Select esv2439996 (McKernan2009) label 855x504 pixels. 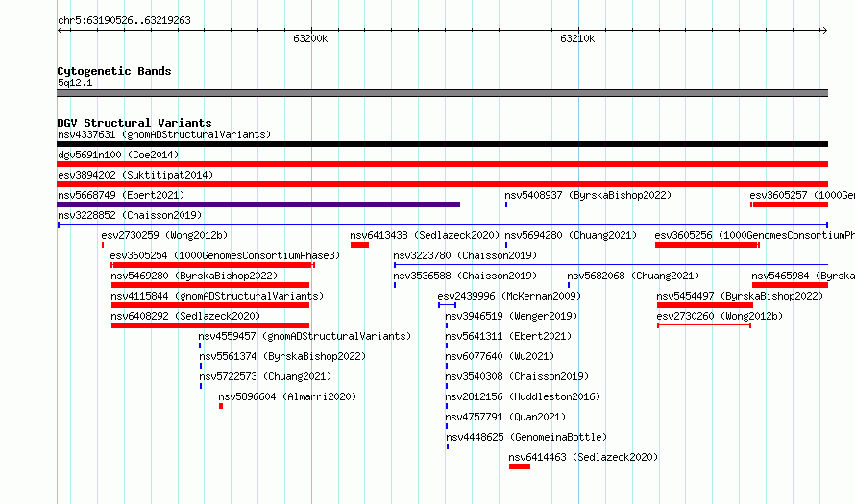[x=509, y=296]
